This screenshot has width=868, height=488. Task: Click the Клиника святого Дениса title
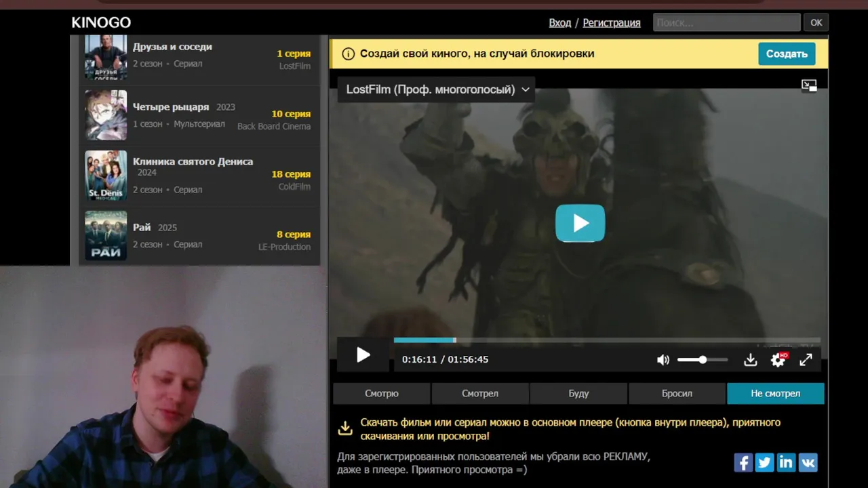193,161
